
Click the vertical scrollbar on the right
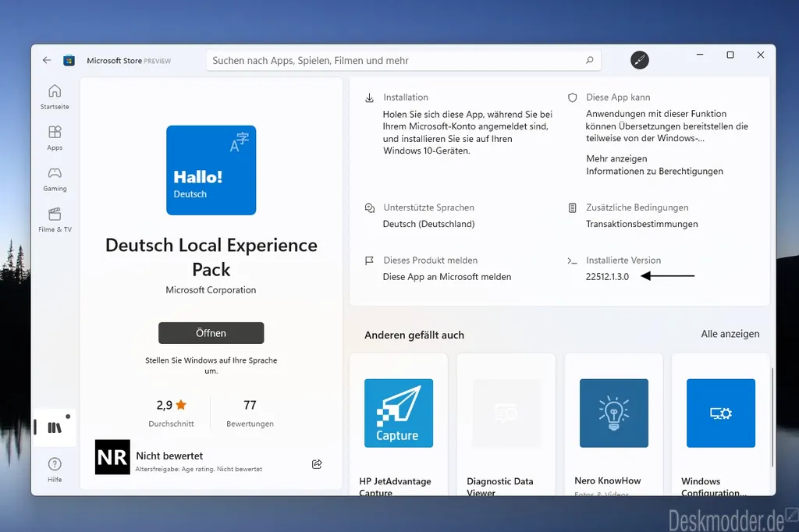772,417
